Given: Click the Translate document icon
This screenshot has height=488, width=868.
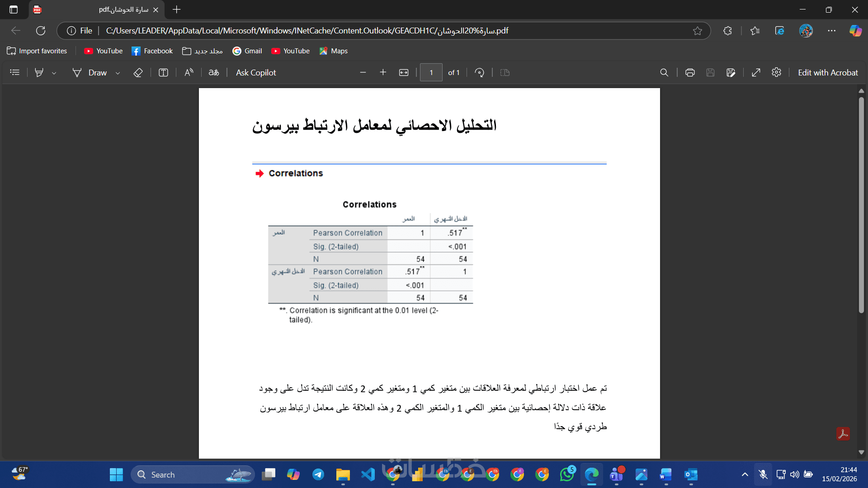Looking at the screenshot, I should [x=214, y=72].
